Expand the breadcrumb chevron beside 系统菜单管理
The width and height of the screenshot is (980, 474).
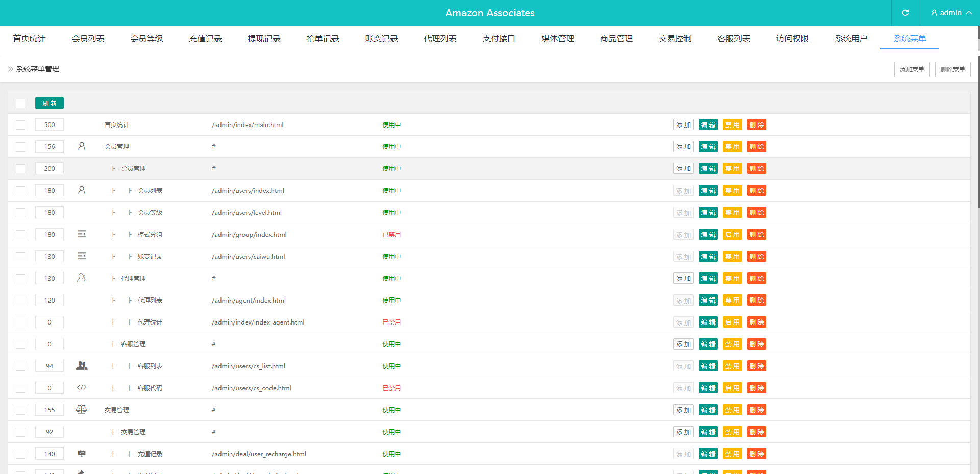click(10, 69)
